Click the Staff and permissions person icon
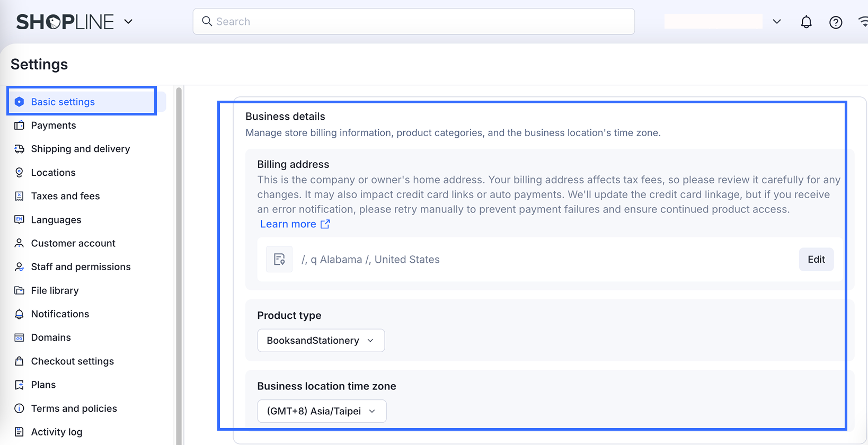The height and width of the screenshot is (445, 868). pyautogui.click(x=19, y=267)
